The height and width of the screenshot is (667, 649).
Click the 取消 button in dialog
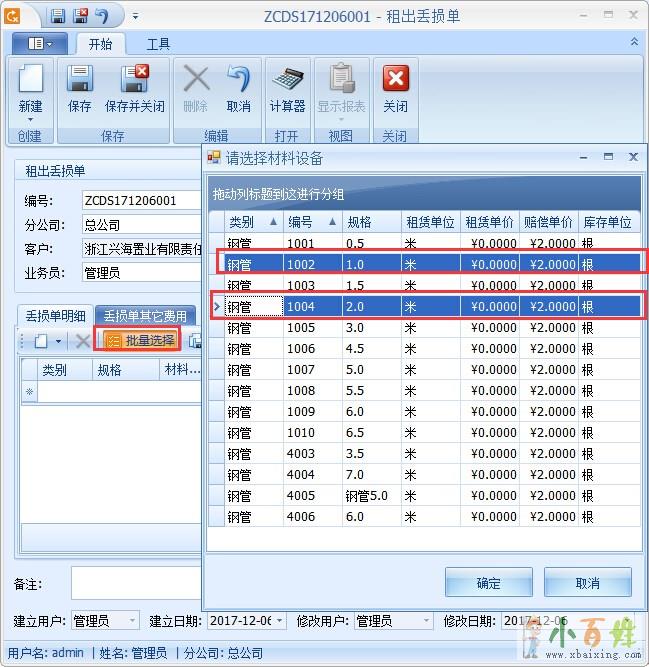587,583
